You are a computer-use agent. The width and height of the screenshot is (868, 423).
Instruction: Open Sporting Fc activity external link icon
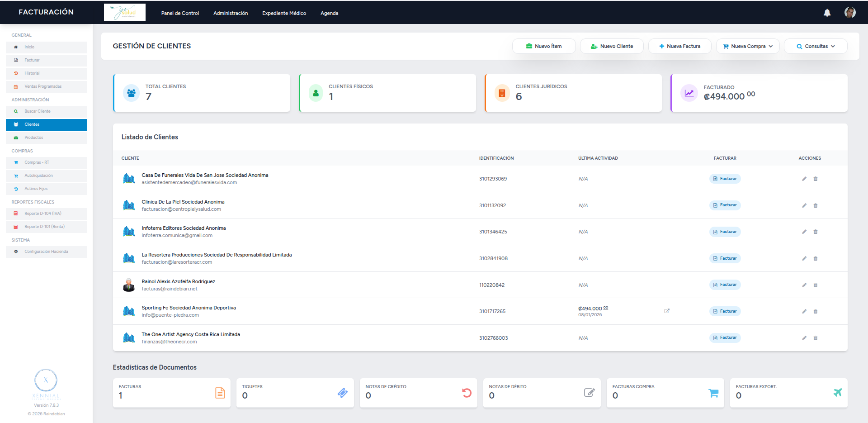[667, 311]
